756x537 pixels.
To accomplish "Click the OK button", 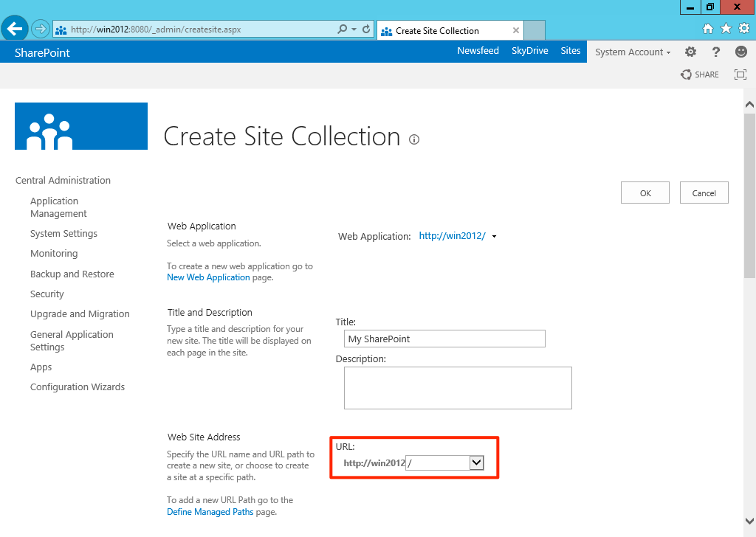I will 645,193.
